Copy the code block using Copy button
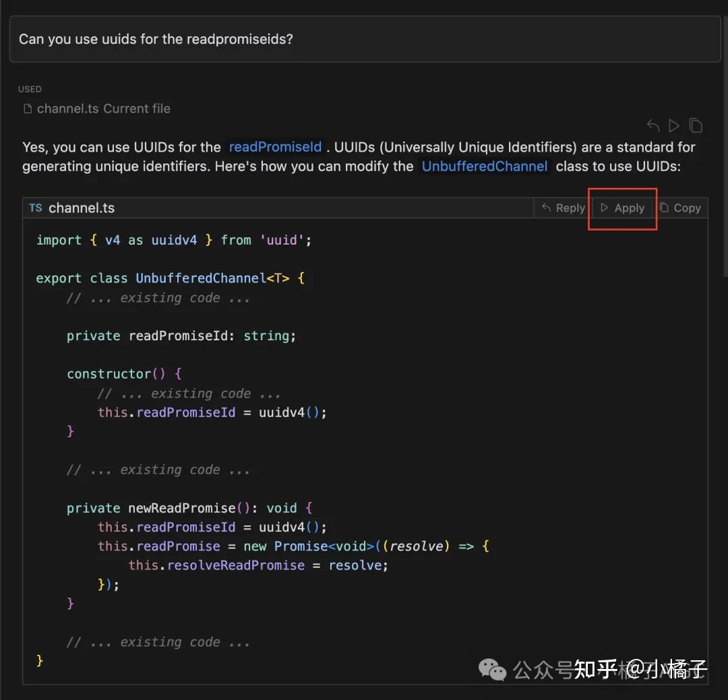 point(680,208)
